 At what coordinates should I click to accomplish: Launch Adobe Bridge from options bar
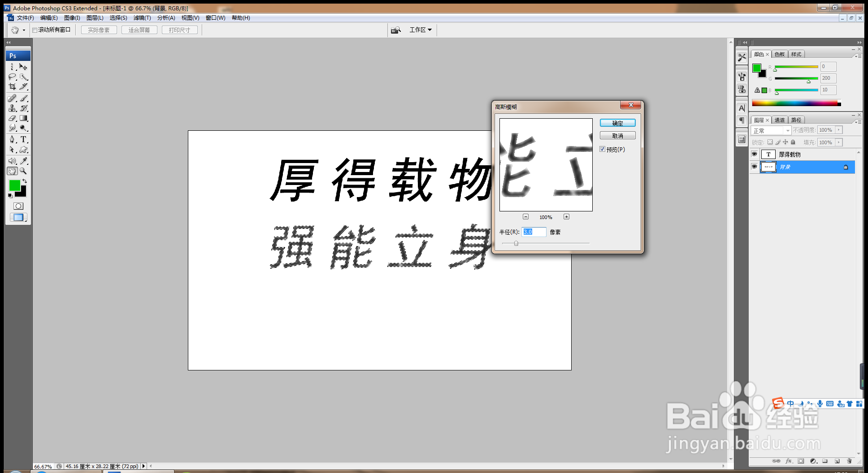pyautogui.click(x=396, y=30)
